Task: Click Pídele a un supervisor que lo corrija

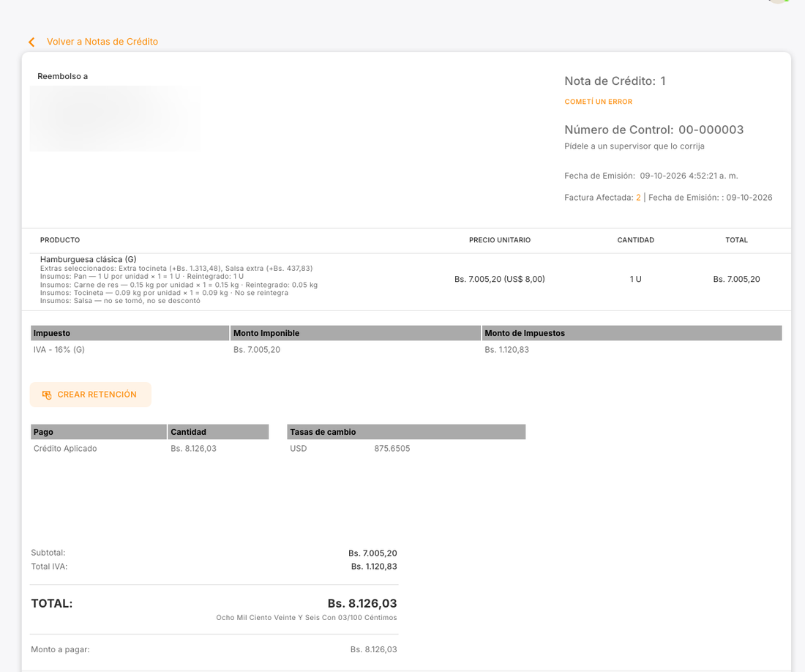Action: point(634,146)
